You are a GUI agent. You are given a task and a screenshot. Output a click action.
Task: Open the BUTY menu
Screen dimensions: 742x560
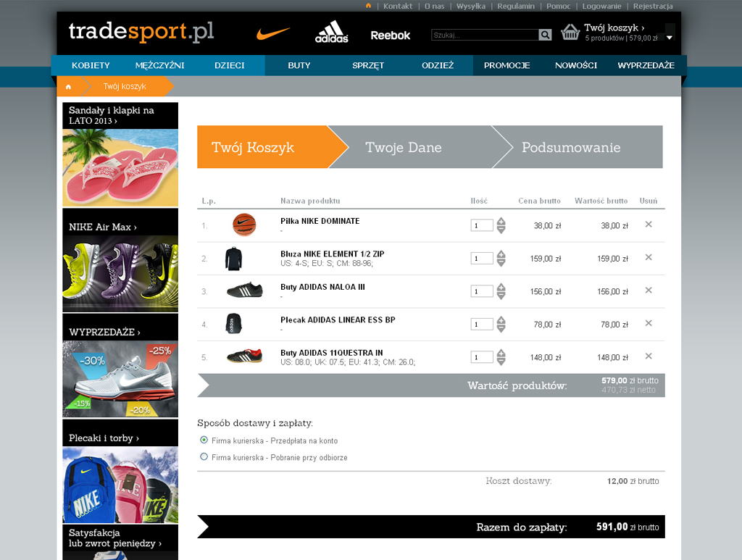(x=299, y=65)
